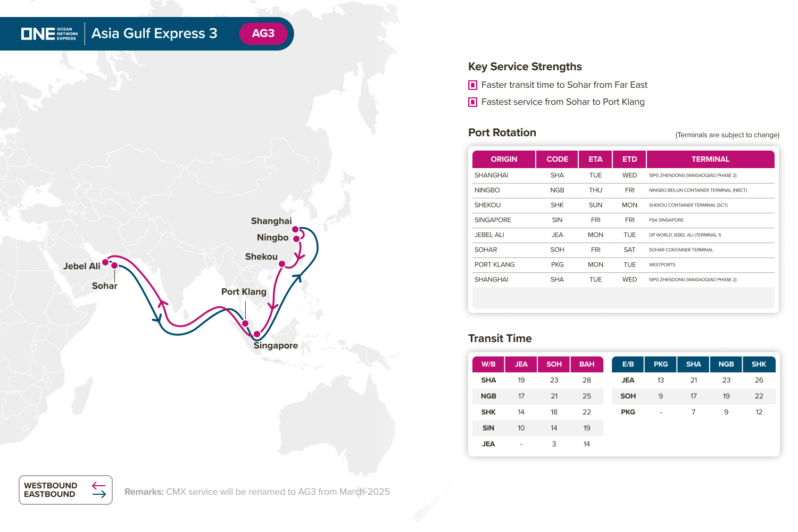The height and width of the screenshot is (532, 798).
Task: Click the Sohar port marker dot
Action: [x=114, y=265]
